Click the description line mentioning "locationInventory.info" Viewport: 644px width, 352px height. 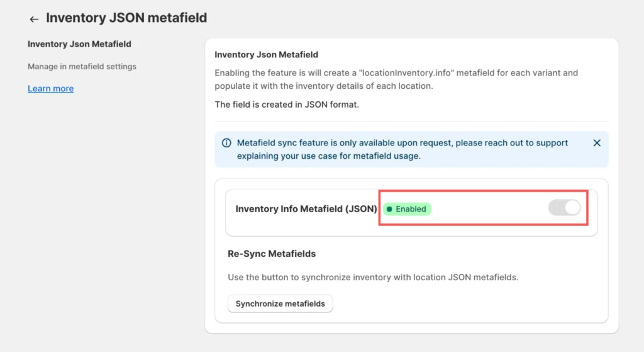click(x=396, y=73)
